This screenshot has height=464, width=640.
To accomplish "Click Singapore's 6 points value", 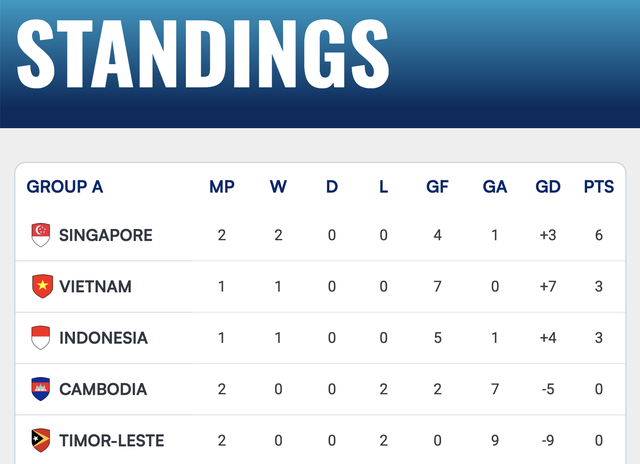I will tap(599, 235).
